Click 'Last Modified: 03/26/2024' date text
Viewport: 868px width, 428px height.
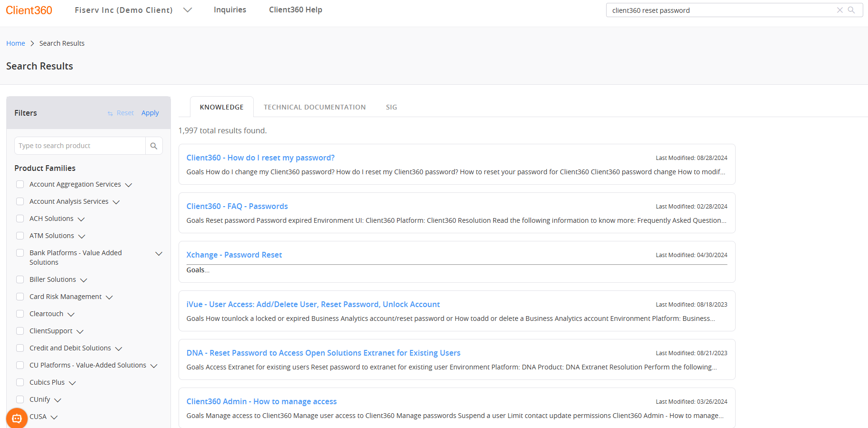[691, 402]
